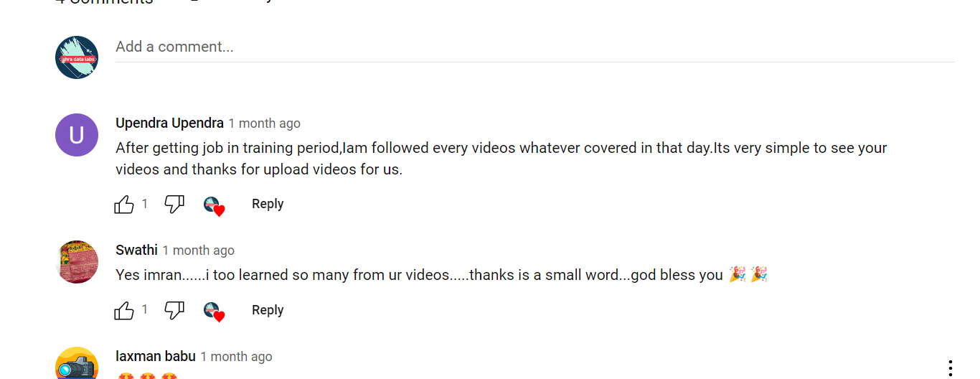The image size is (980, 379).
Task: Dislike Swathi's comment
Action: pyautogui.click(x=174, y=311)
